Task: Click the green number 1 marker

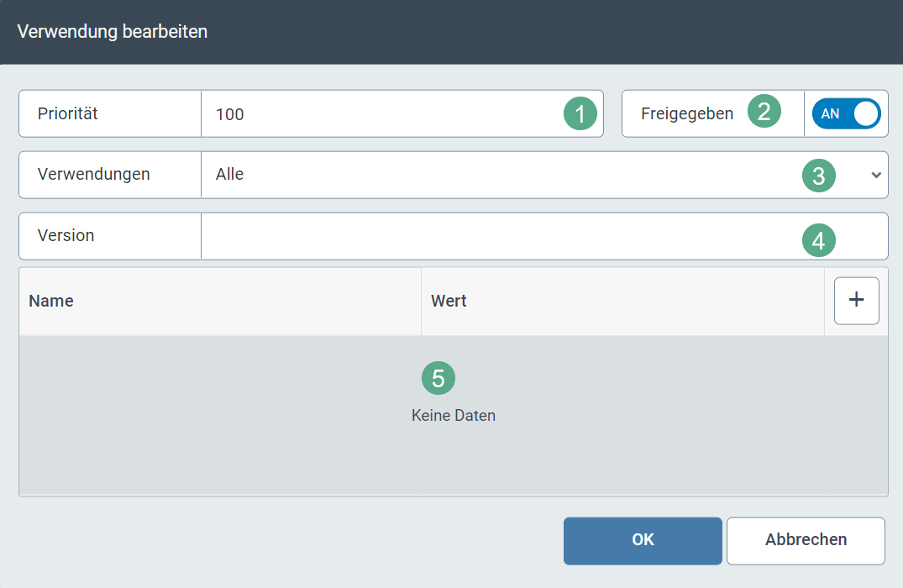Action: [x=580, y=113]
